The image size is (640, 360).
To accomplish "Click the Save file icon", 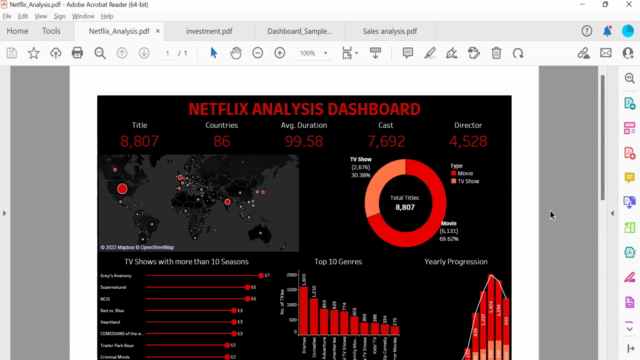I will 11,53.
